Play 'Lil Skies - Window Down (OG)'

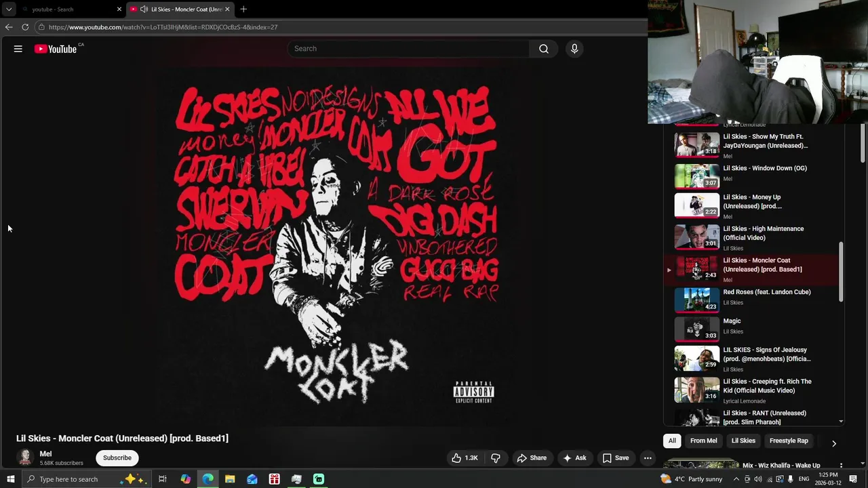coord(753,176)
